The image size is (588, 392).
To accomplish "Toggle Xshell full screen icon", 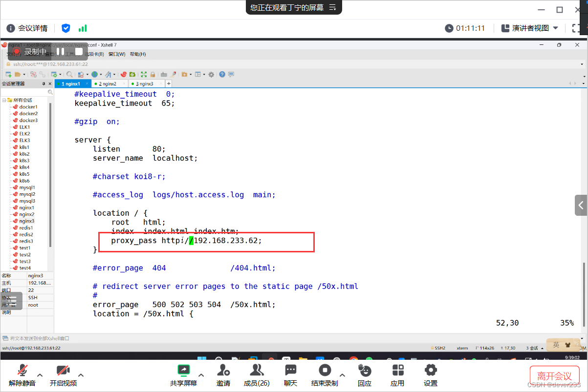I will tap(144, 75).
